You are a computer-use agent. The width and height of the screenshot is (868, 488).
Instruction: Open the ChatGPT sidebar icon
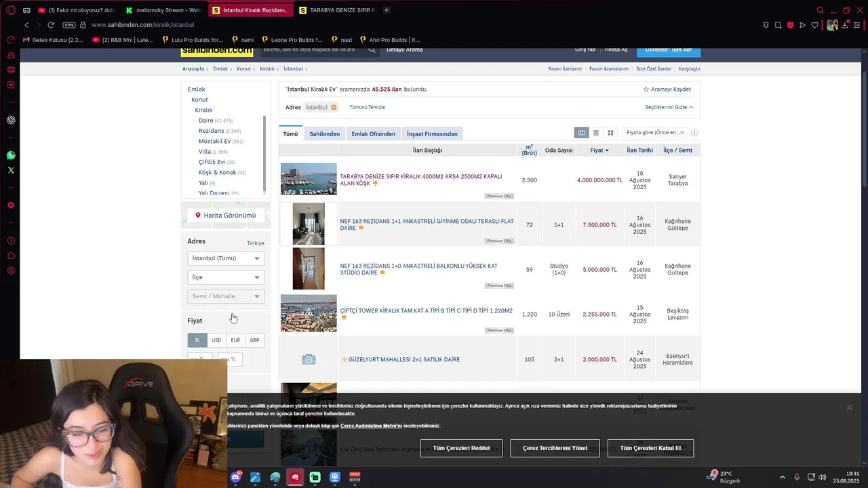[x=11, y=120]
